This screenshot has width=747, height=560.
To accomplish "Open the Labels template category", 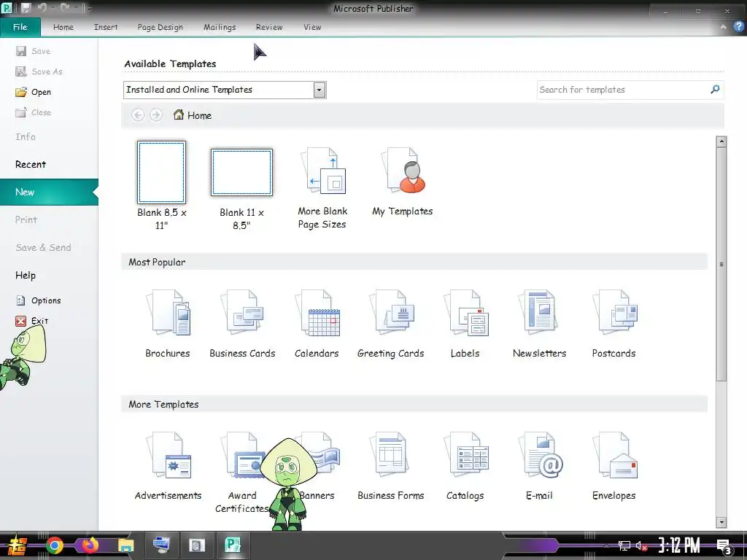I will [x=465, y=324].
